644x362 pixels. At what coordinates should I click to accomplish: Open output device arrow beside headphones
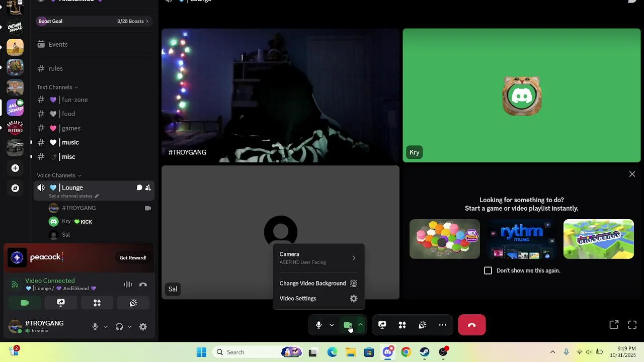tap(129, 327)
